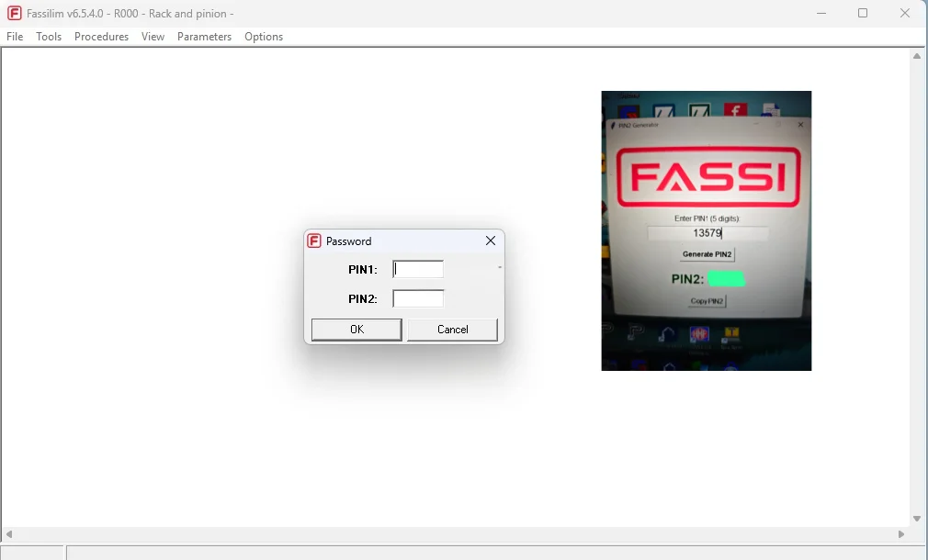The height and width of the screenshot is (560, 928).
Task: Click inside the PIN1 input field
Action: (x=418, y=268)
